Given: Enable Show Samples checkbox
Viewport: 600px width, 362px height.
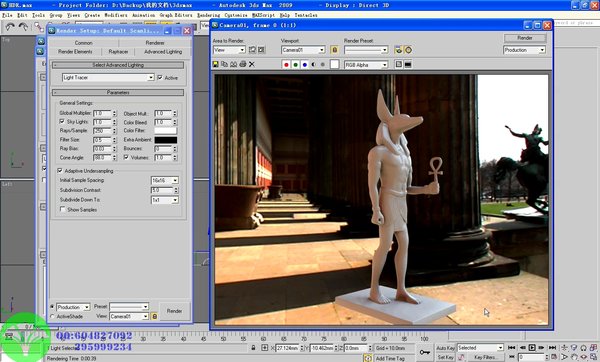Looking at the screenshot, I should 62,209.
